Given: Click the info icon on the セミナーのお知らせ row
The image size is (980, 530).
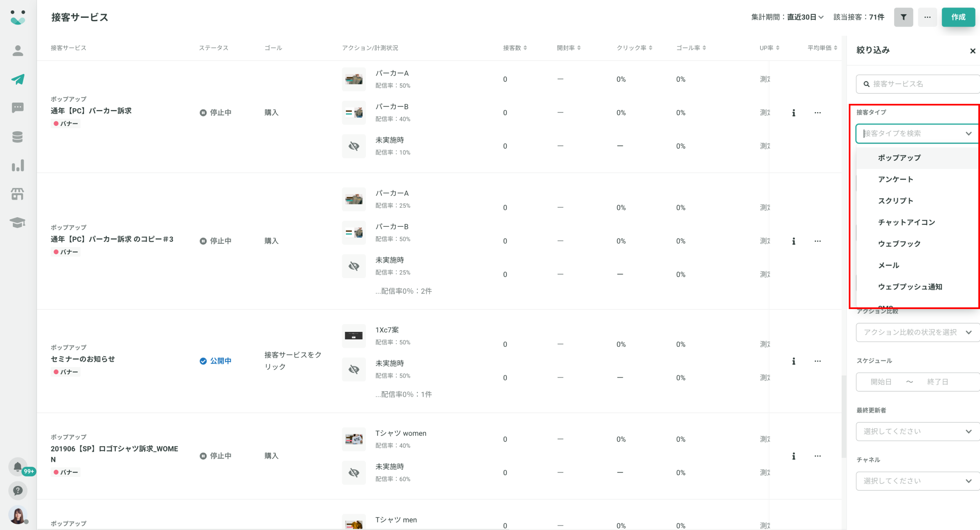Looking at the screenshot, I should click(x=794, y=361).
